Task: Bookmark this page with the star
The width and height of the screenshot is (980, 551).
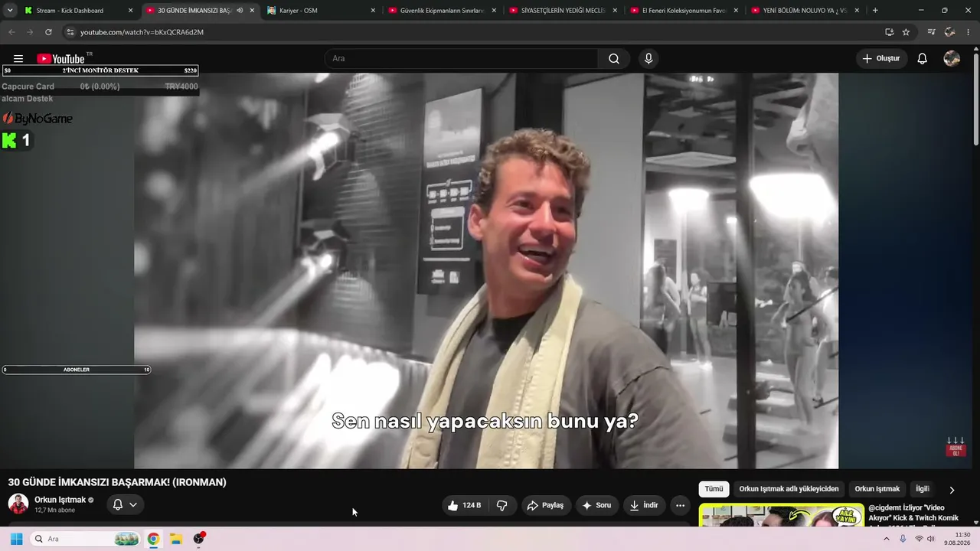Action: 906,32
